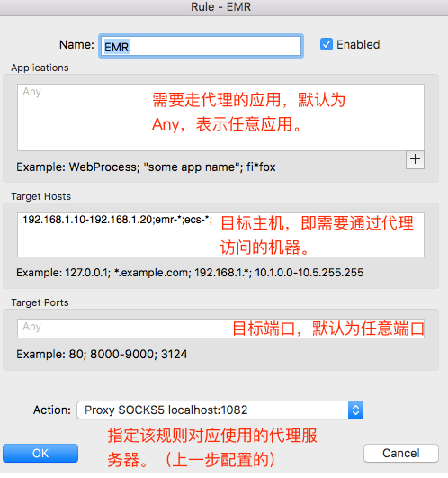Focus the Name field containing EMR
The width and height of the screenshot is (448, 478).
point(201,46)
